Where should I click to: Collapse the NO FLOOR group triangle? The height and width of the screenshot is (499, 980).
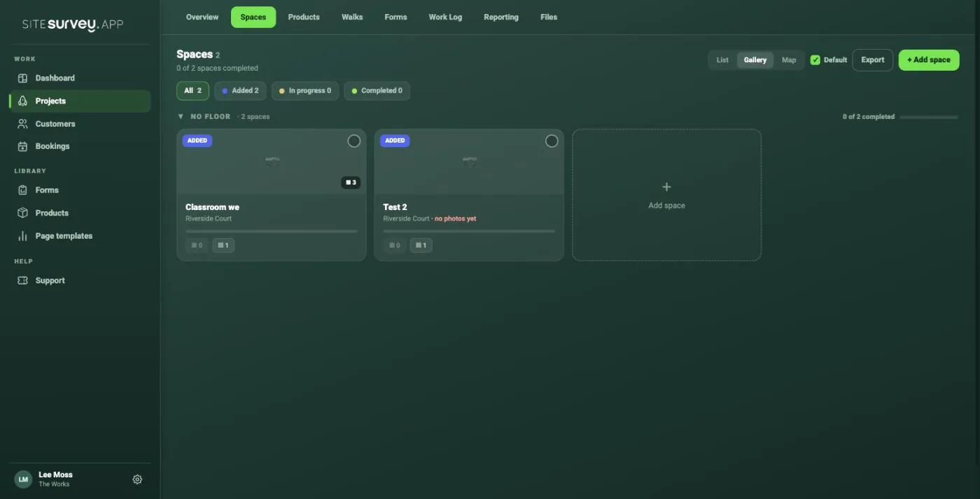point(181,117)
